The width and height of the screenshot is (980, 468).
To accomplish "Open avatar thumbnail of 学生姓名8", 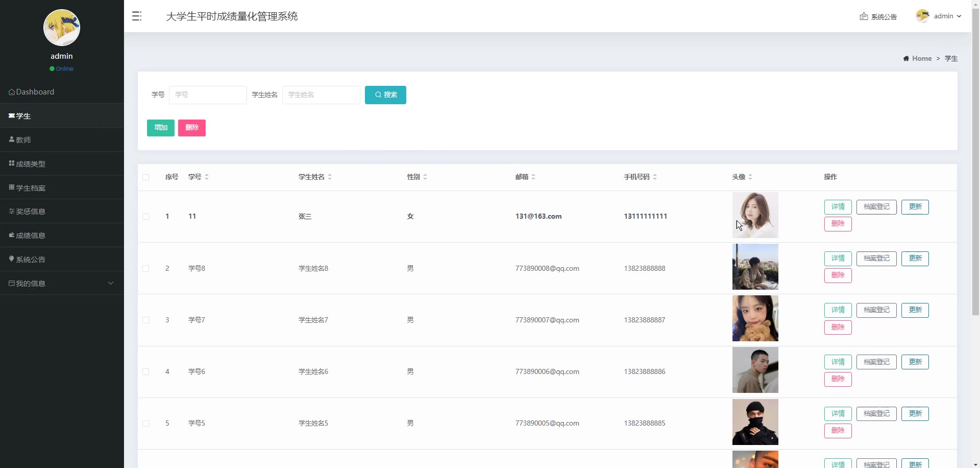I will tap(755, 267).
